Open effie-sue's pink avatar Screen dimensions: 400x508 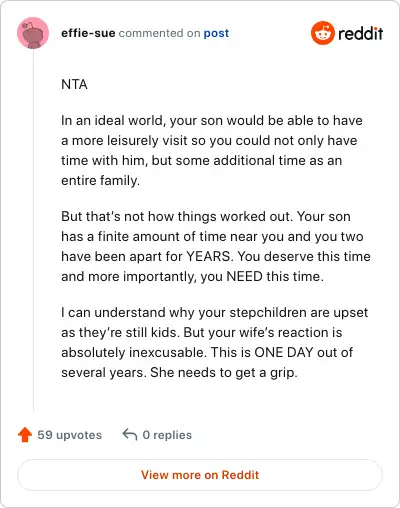coord(33,33)
